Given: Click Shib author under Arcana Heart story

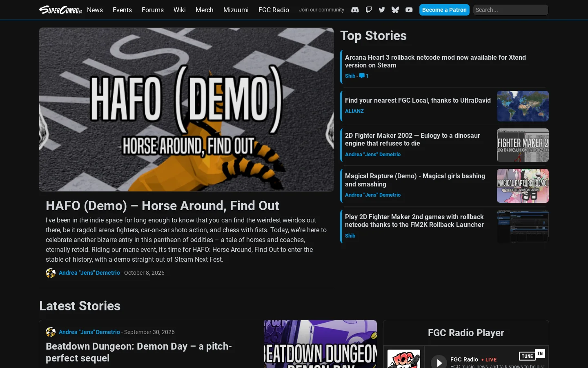Looking at the screenshot, I should (x=350, y=76).
